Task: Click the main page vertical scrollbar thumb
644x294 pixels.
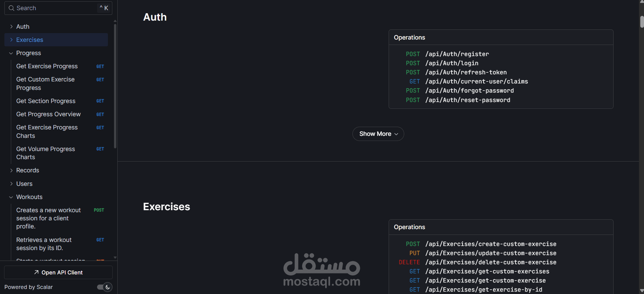Action: pos(642,22)
